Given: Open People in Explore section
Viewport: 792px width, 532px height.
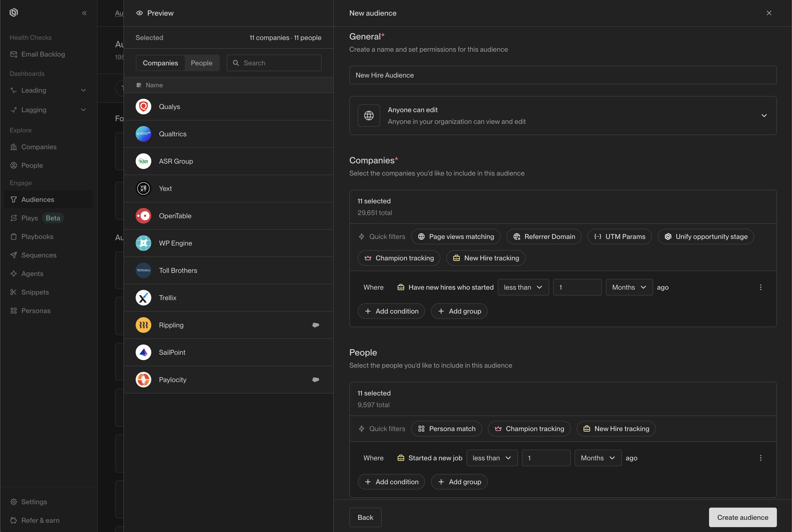Looking at the screenshot, I should tap(49, 165).
